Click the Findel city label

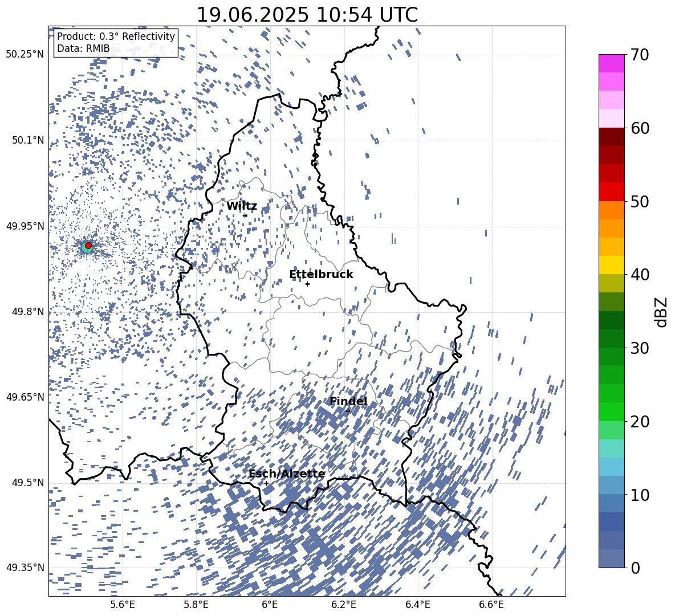(348, 401)
